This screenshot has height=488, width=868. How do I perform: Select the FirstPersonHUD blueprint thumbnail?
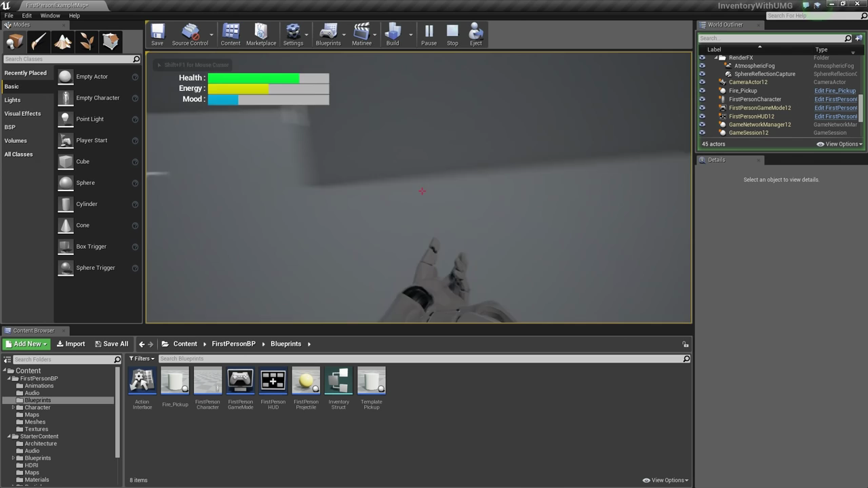pyautogui.click(x=273, y=382)
